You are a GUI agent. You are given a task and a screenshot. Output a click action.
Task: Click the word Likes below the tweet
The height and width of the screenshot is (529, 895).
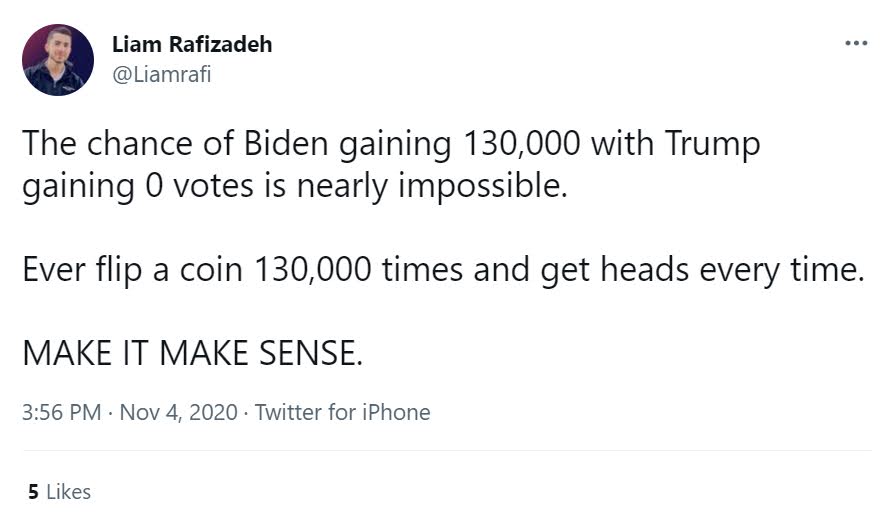coord(68,492)
